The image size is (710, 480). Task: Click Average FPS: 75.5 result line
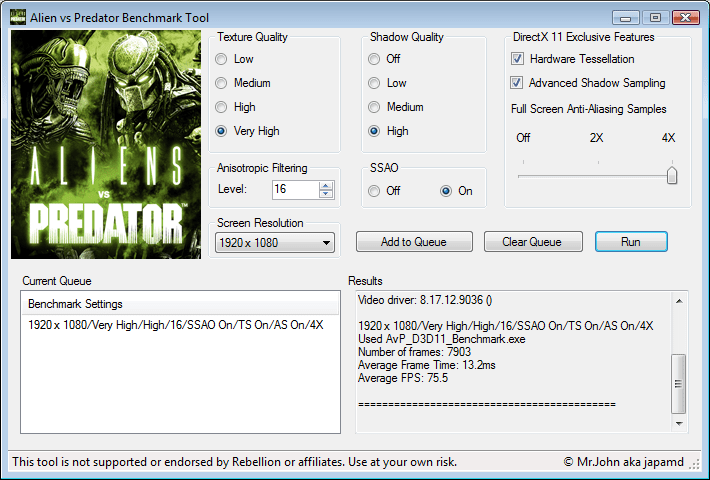click(x=403, y=378)
